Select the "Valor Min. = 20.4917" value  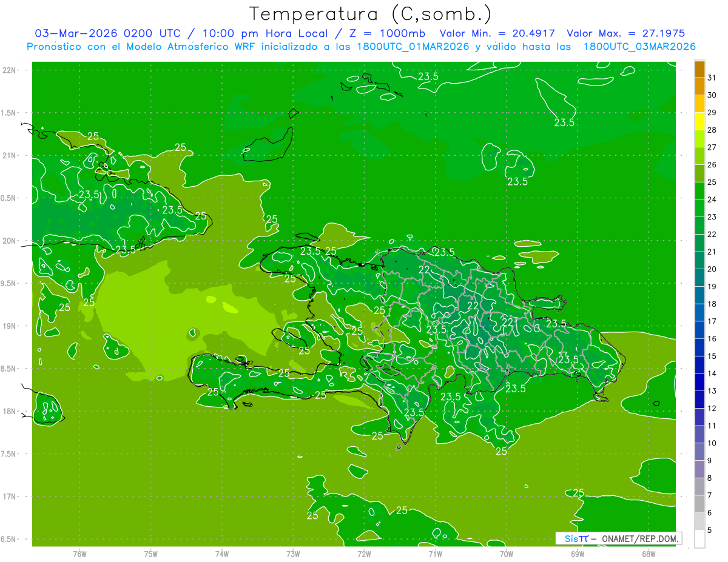point(497,33)
